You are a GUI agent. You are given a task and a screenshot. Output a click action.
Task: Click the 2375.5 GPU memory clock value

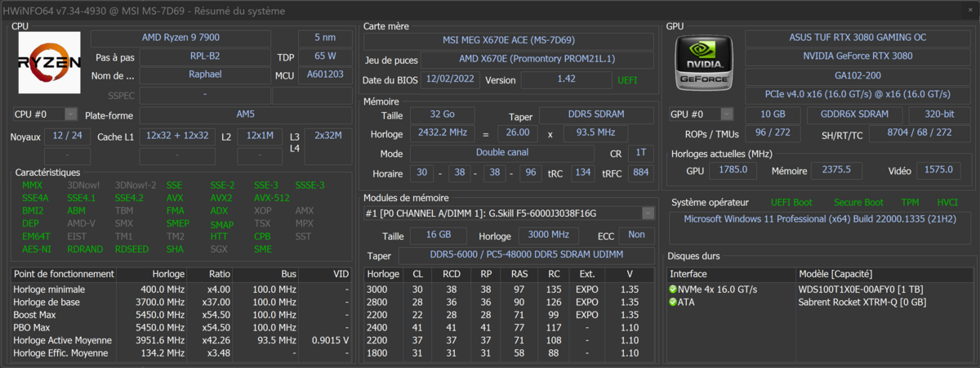(836, 170)
